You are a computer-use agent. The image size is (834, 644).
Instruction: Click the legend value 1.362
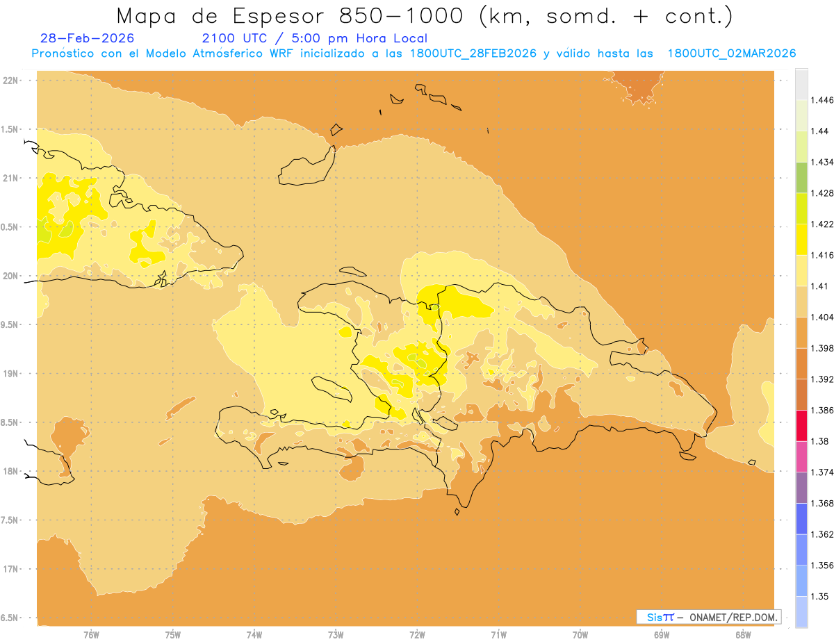pos(822,534)
